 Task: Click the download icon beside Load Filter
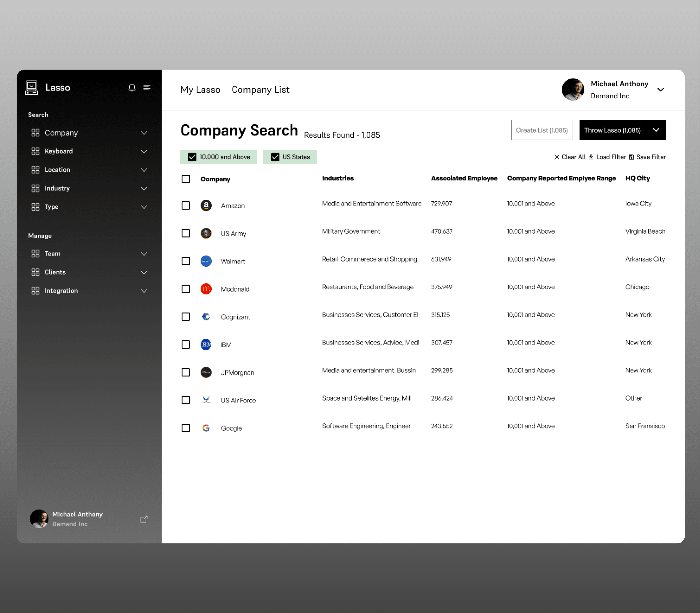pos(591,157)
